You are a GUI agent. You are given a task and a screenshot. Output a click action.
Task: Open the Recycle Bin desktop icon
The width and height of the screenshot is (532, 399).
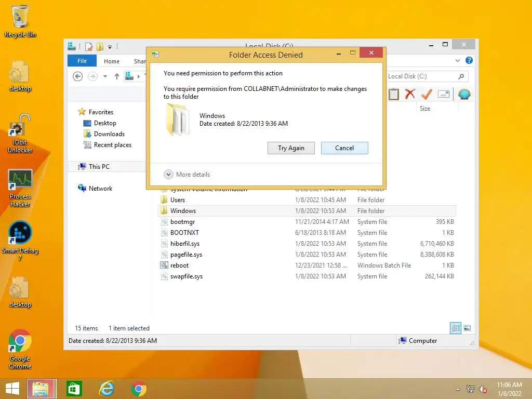[20, 21]
